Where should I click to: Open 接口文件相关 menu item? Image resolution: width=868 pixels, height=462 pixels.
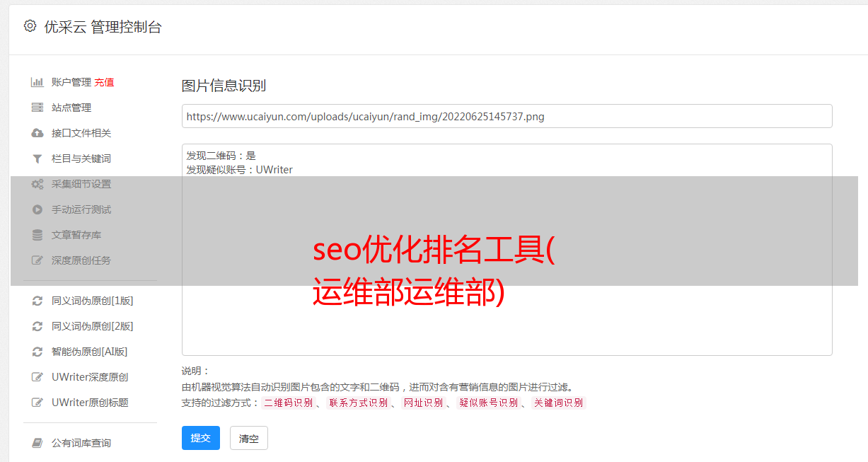coord(81,133)
